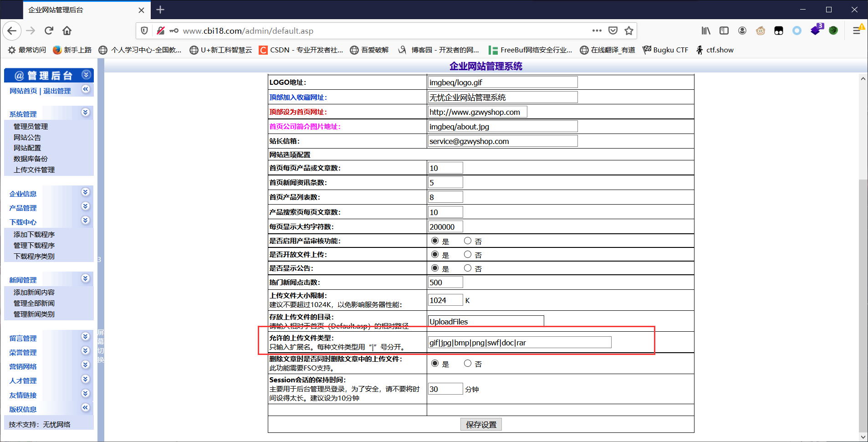Expand the 营销网络 section chevron
This screenshot has width=868, height=442.
tap(85, 365)
